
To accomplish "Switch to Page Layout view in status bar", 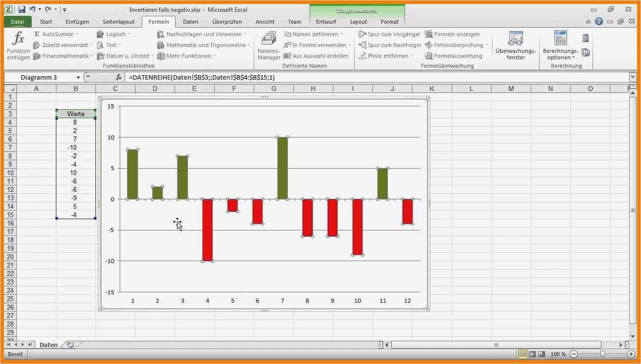I will point(532,354).
